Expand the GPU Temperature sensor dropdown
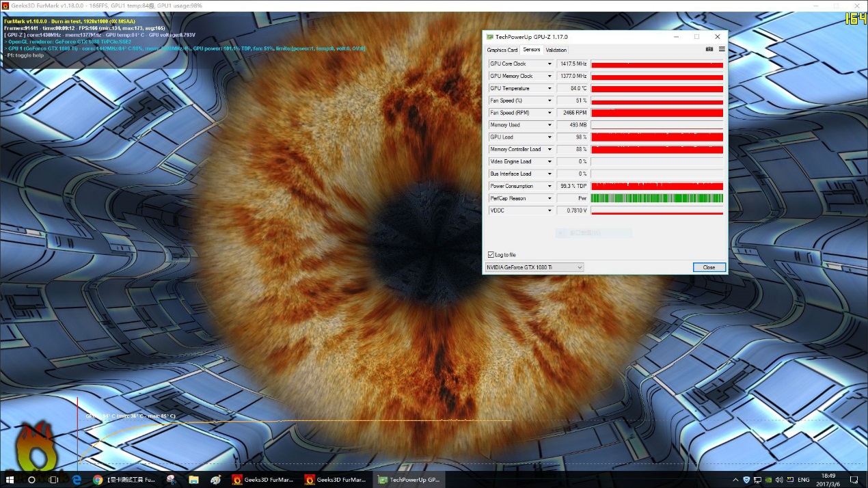Screen dimensions: 868x488 click(x=549, y=89)
